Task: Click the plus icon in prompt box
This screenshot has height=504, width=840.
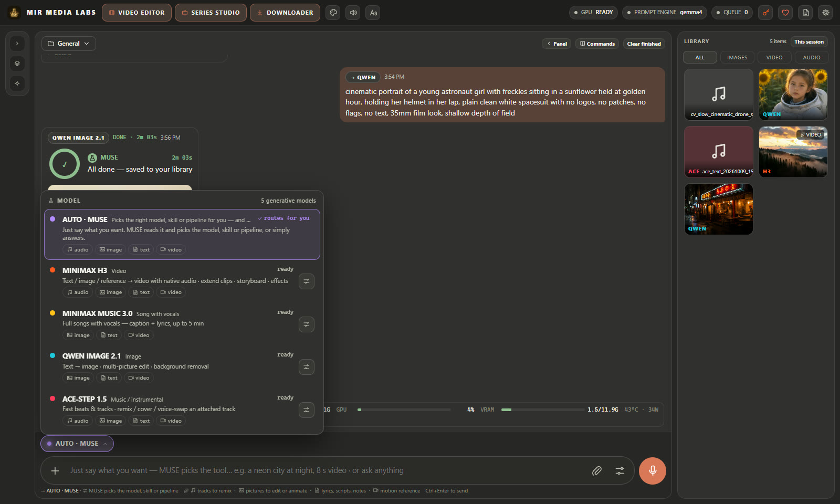Action: point(55,471)
